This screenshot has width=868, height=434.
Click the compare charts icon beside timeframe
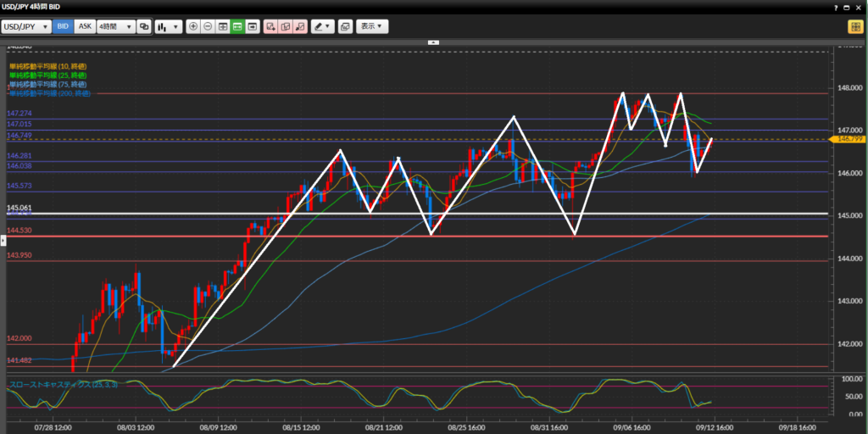143,26
